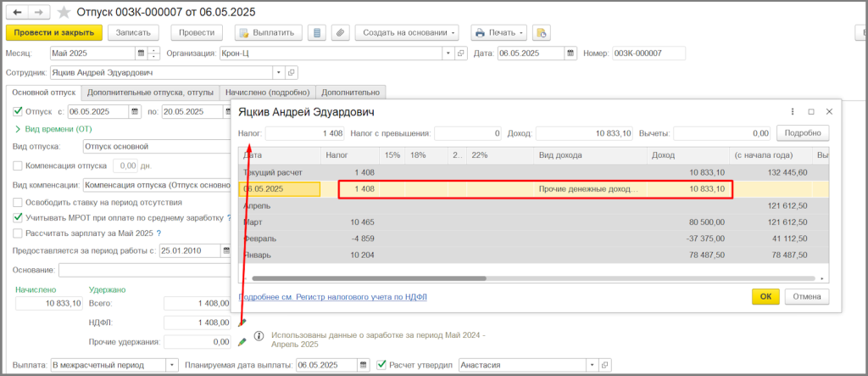Switch to Основной отпуск tab

click(x=43, y=92)
